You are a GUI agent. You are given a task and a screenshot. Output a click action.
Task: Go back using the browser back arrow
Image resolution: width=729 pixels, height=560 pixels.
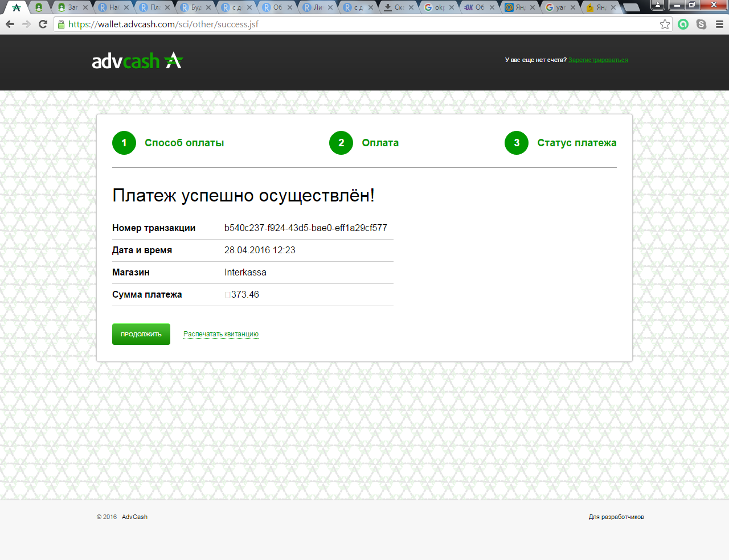(x=10, y=24)
